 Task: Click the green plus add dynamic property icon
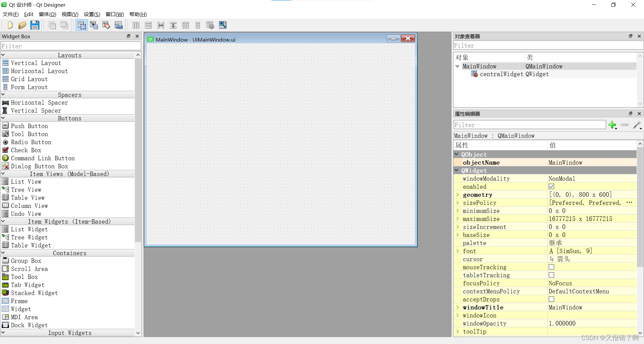click(x=612, y=125)
